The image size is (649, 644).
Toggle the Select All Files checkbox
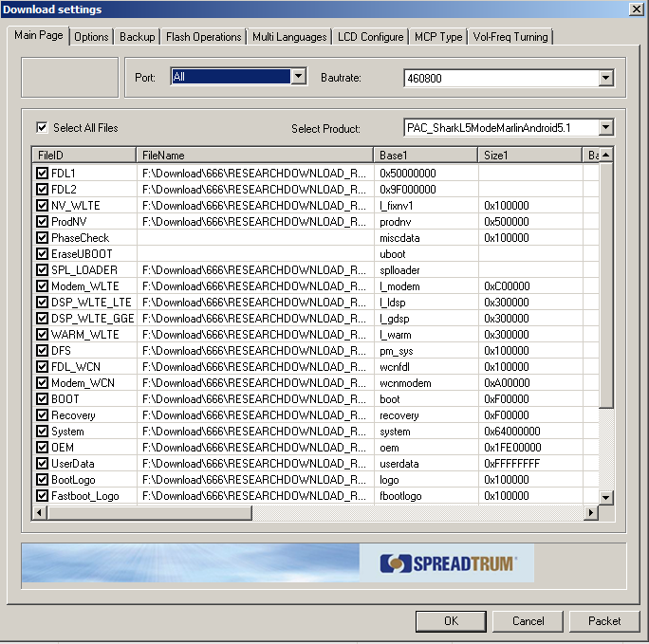(x=42, y=127)
